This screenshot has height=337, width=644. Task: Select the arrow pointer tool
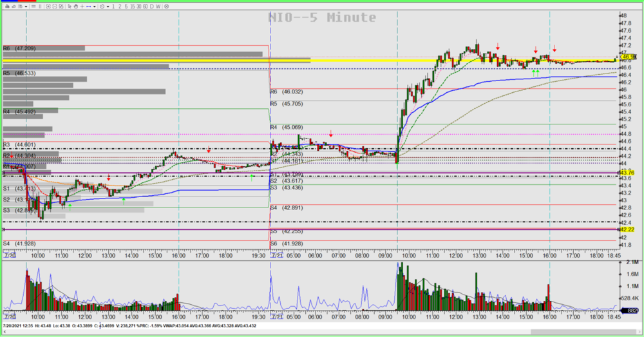click(x=70, y=6)
